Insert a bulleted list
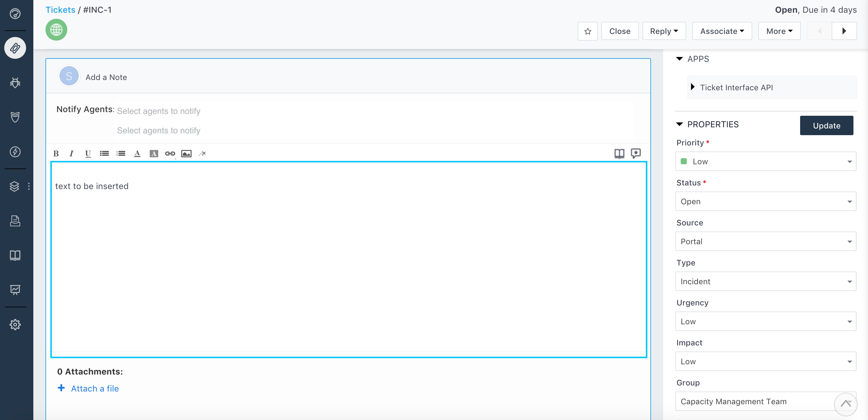Screen dimensions: 868x420 coord(104,154)
